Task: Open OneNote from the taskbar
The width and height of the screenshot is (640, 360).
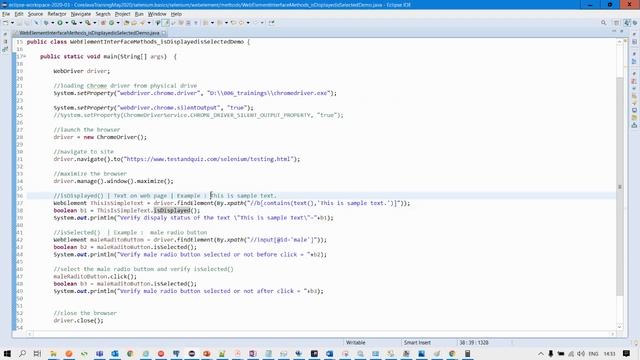Action: [253, 353]
